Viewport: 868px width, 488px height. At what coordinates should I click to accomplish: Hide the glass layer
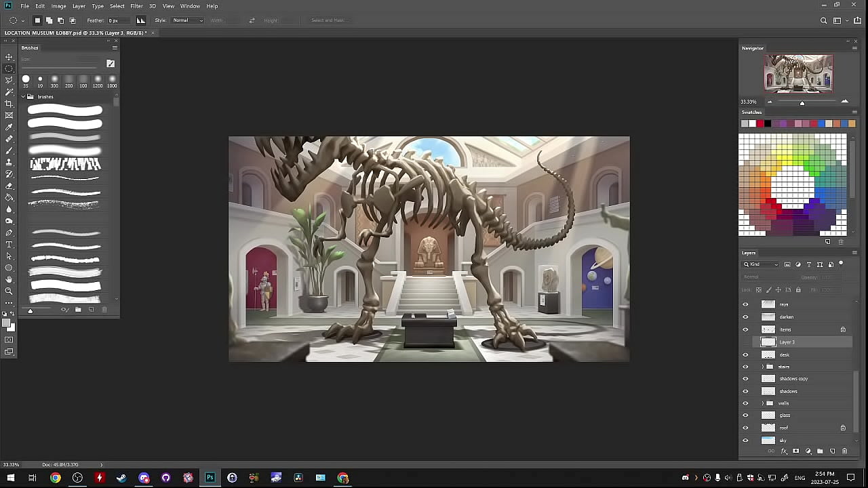745,415
